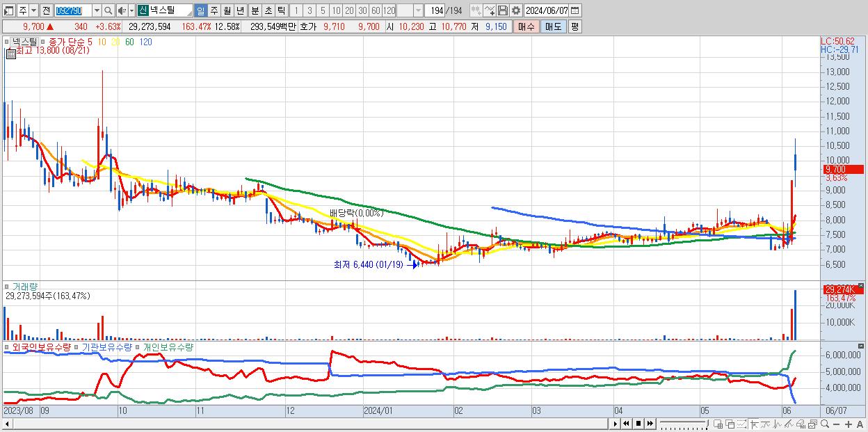Open the calendar date picker icon
Viewport: 868px width, 432px height.
point(574,10)
